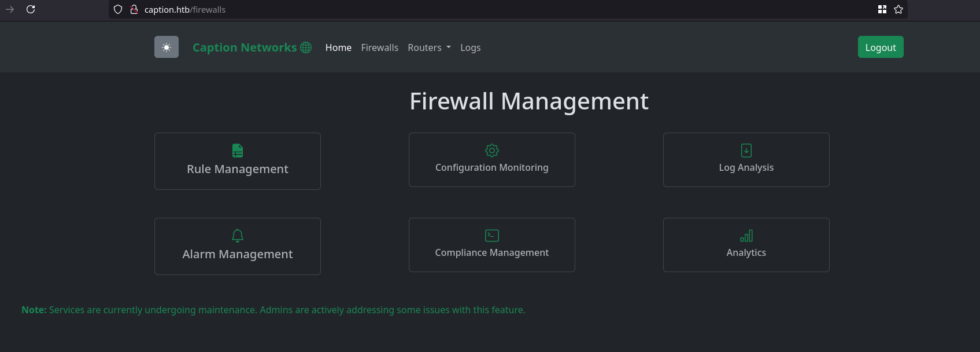Click the Compliance Management terminal icon
980x352 pixels.
coord(492,236)
